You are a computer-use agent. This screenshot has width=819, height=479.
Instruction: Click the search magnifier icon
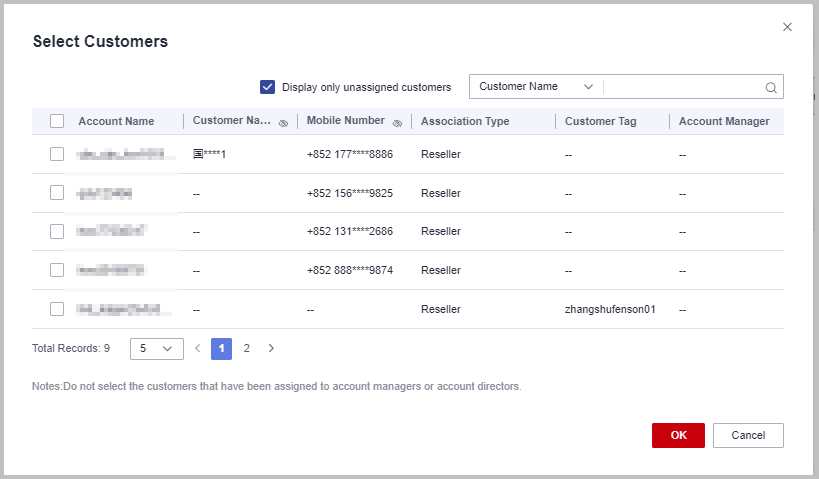(771, 87)
